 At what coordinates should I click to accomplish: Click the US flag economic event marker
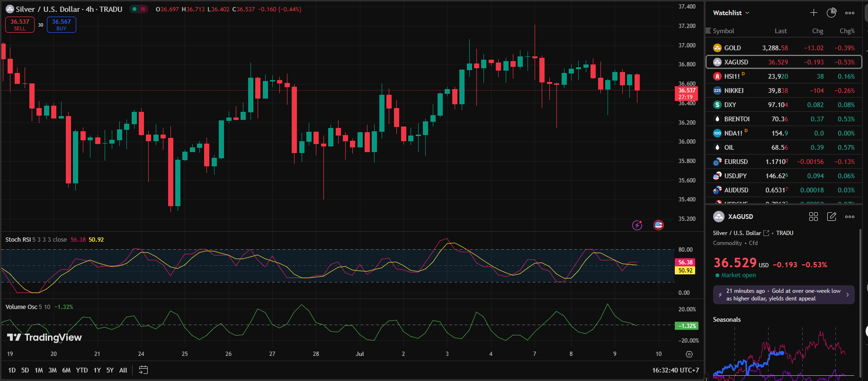point(658,225)
